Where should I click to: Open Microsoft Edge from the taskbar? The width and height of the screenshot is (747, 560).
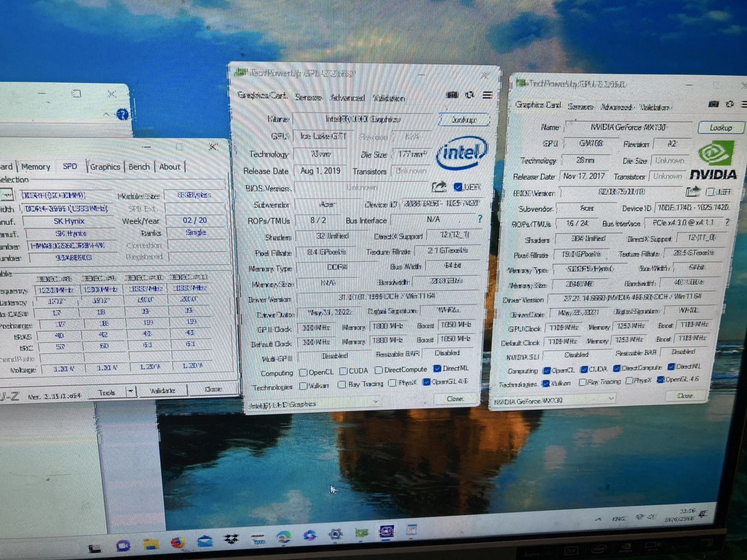283,537
